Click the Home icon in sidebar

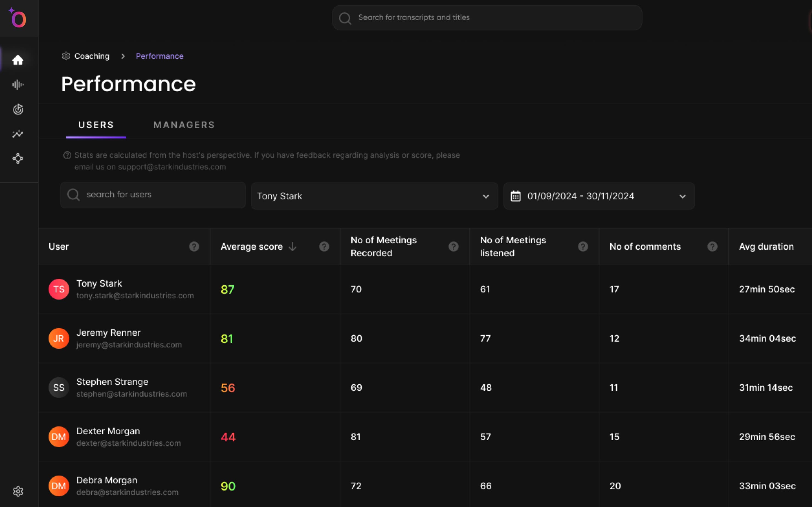18,60
